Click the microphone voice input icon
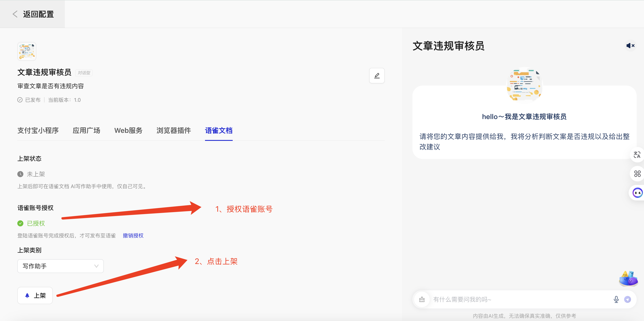This screenshot has width=644, height=321. click(x=616, y=299)
